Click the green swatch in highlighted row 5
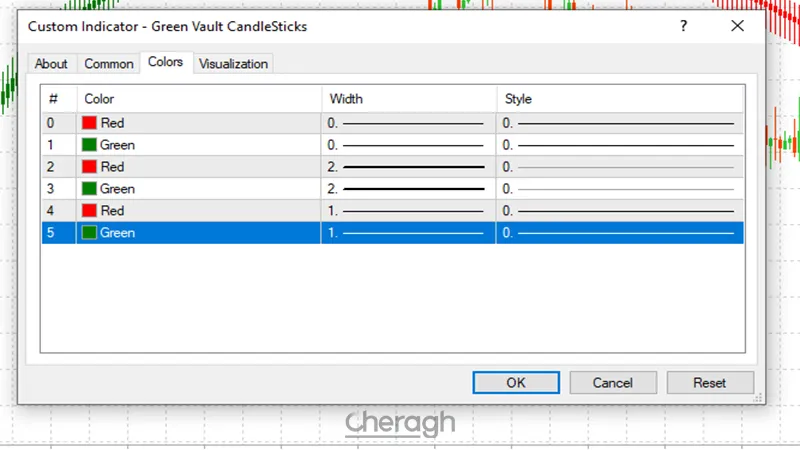800x450 pixels. coord(90,233)
